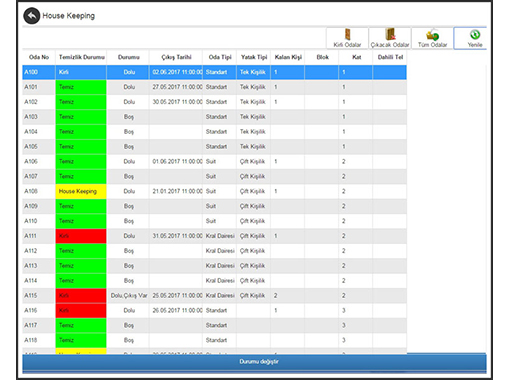The width and height of the screenshot is (510, 380).
Task: Select room A118 cell
Action: 39,340
